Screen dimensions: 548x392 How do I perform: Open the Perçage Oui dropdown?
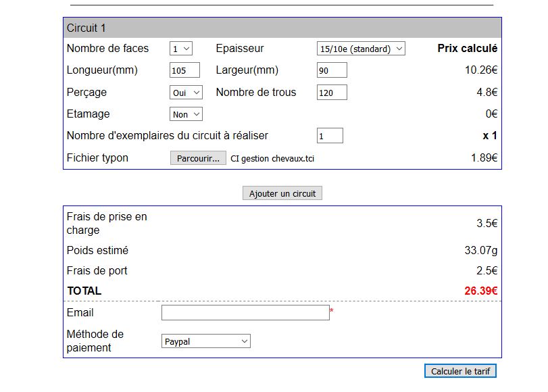tap(186, 93)
